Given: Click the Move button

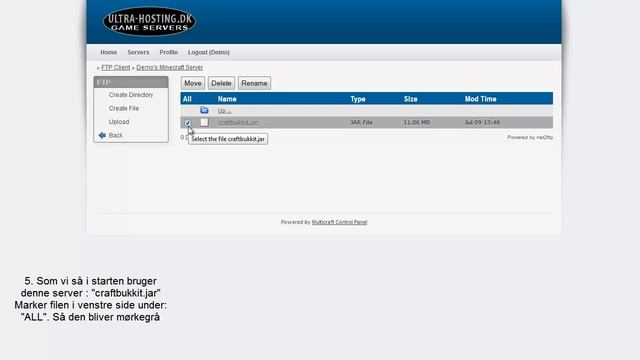Looking at the screenshot, I should pos(193,83).
